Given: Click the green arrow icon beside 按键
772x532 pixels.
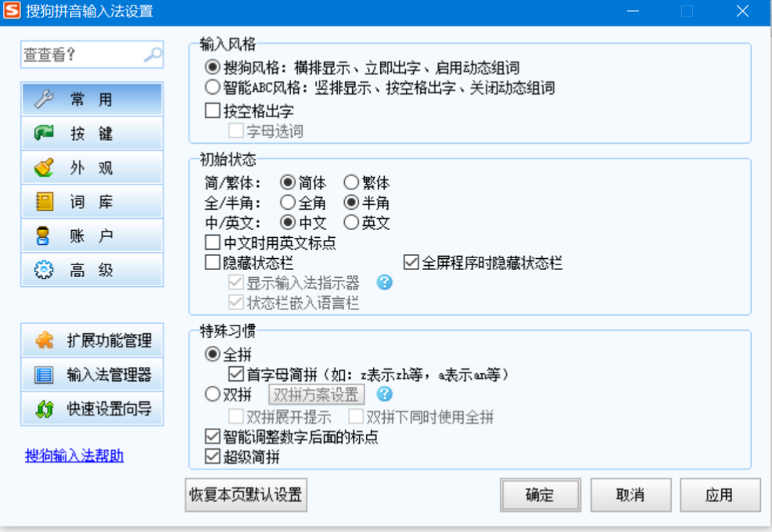Looking at the screenshot, I should 44,133.
